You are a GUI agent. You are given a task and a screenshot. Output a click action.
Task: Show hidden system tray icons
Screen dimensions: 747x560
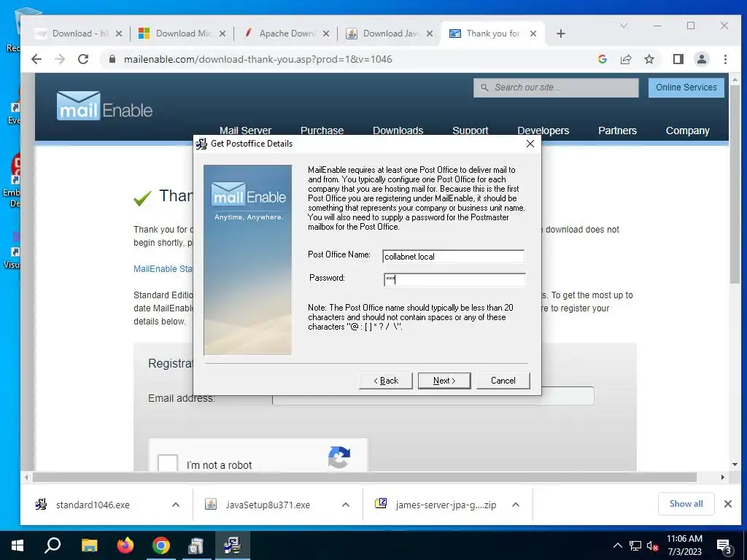click(x=617, y=545)
